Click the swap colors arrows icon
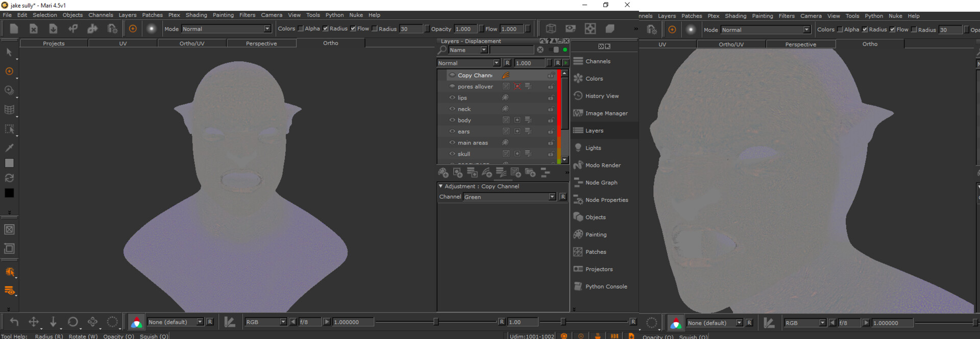 [x=9, y=178]
